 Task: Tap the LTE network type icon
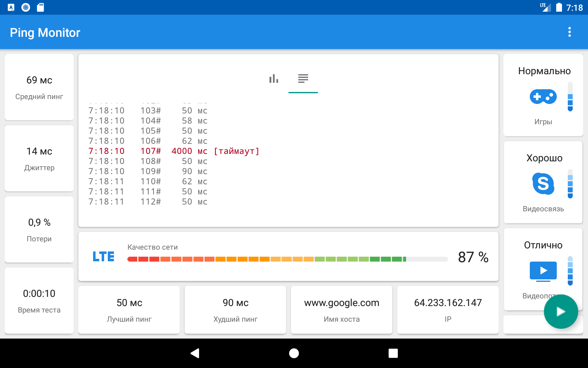pos(104,256)
